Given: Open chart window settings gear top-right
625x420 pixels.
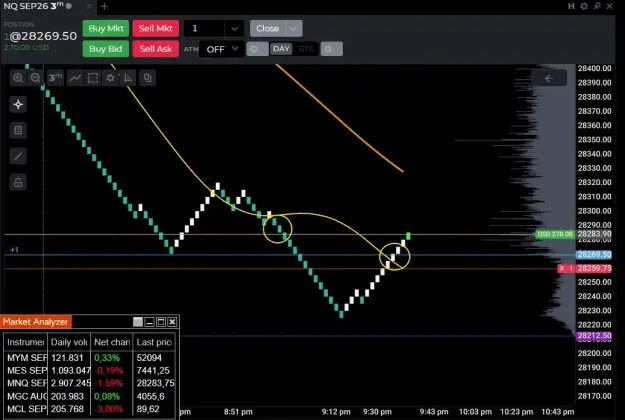Looking at the screenshot, I should (x=584, y=6).
